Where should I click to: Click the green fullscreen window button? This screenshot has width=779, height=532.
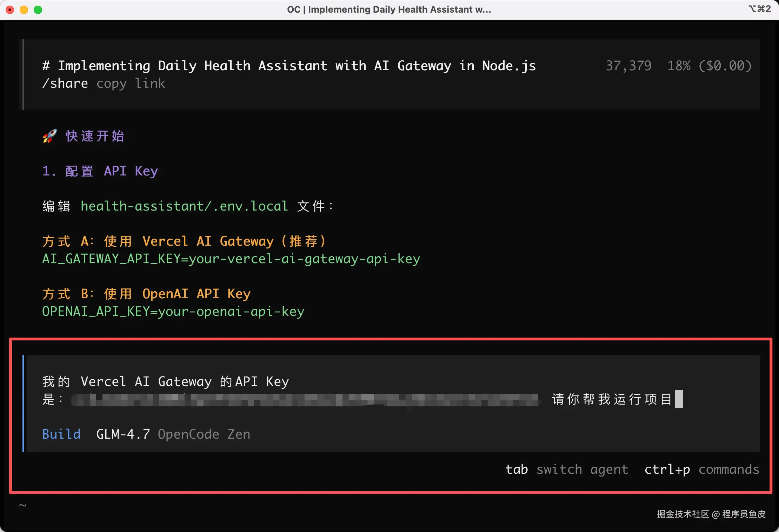38,10
